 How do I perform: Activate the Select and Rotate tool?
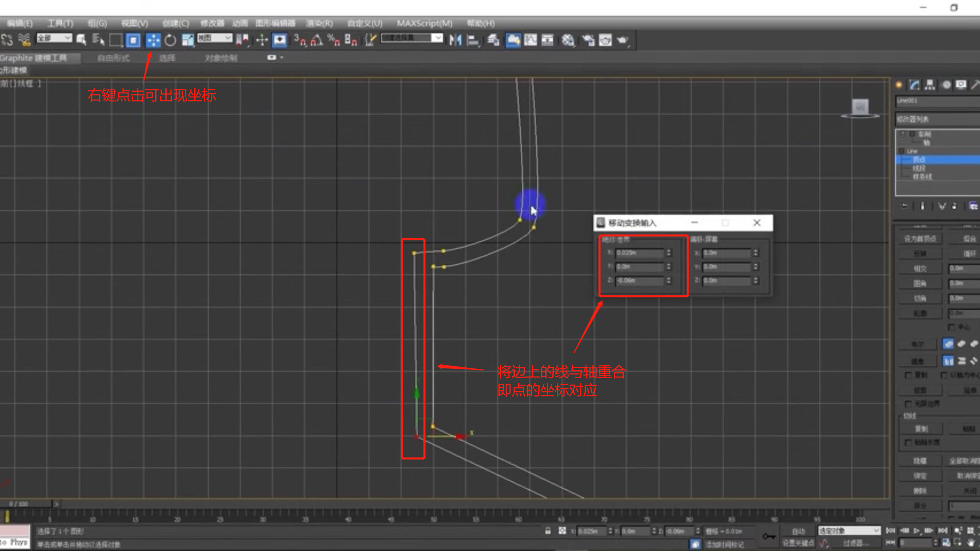tap(170, 40)
